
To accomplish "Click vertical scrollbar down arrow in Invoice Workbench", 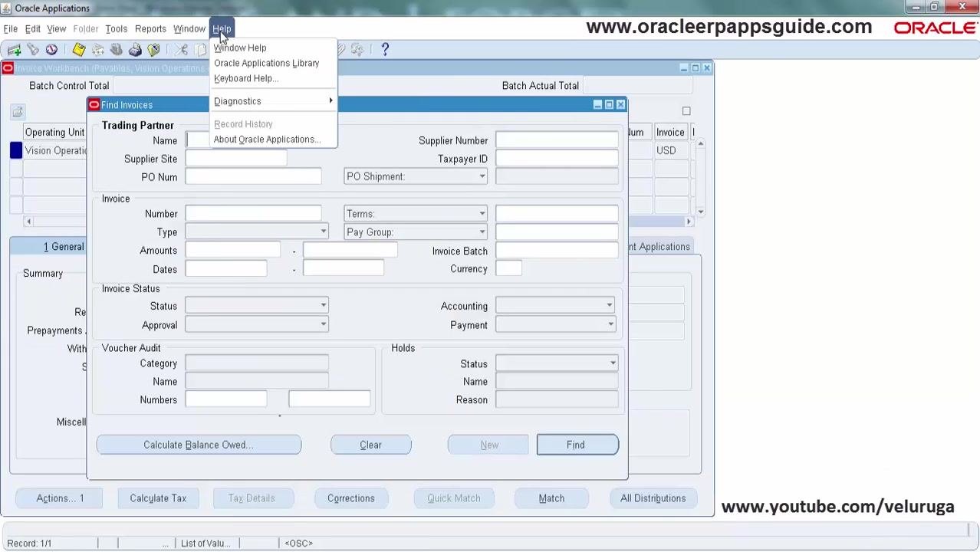I will (x=700, y=212).
